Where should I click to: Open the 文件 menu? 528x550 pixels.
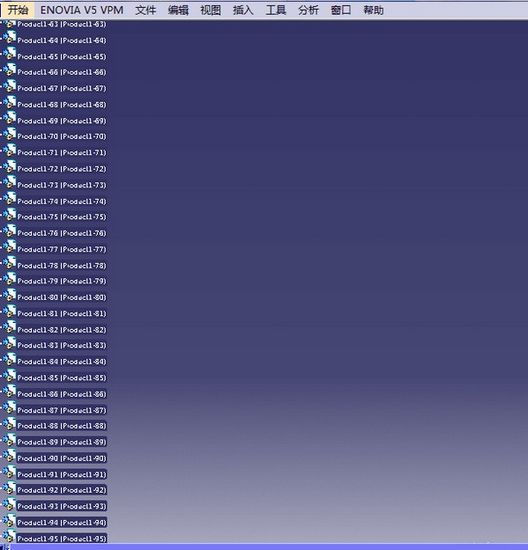click(145, 10)
